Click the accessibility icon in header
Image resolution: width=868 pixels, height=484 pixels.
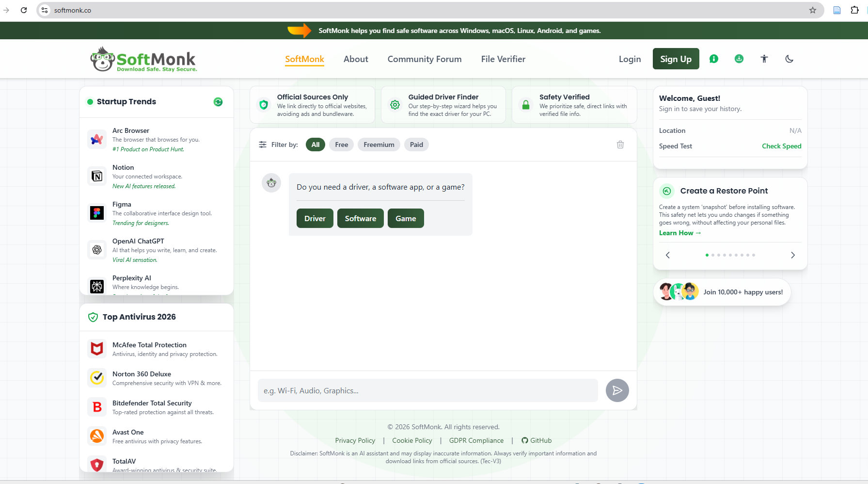pyautogui.click(x=764, y=59)
